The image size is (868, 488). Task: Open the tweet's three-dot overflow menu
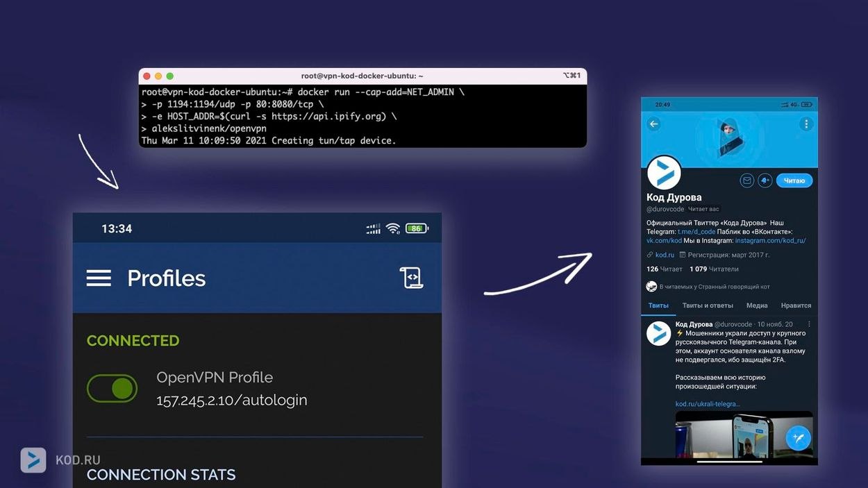pyautogui.click(x=809, y=324)
